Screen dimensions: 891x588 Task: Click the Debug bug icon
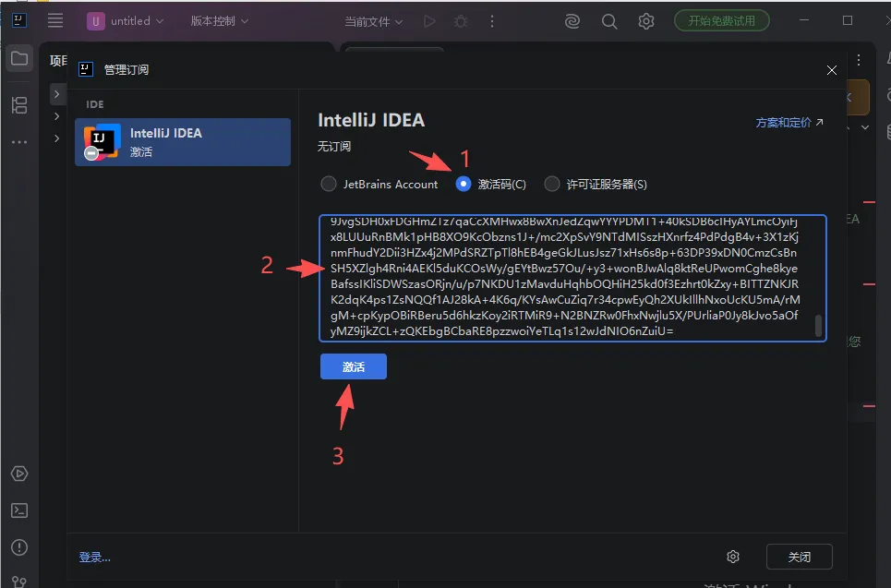[x=461, y=21]
